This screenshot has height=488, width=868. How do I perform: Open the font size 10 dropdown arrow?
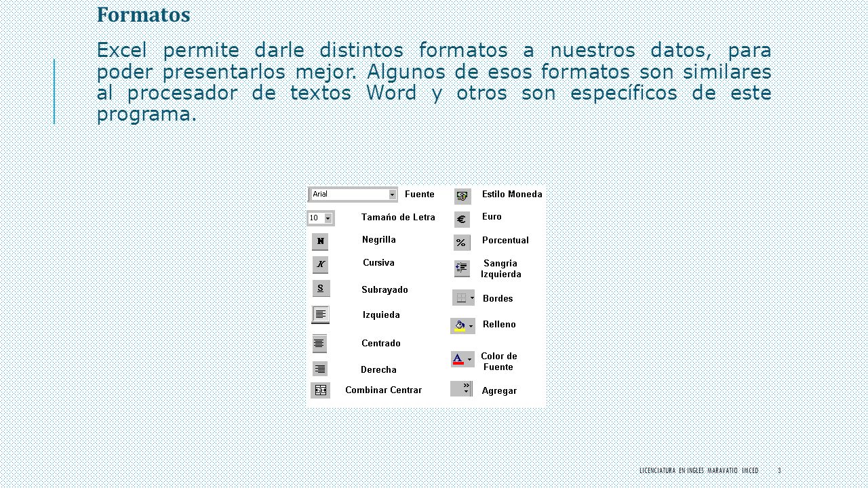coord(328,218)
